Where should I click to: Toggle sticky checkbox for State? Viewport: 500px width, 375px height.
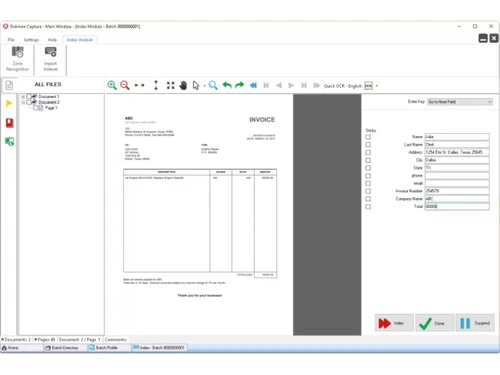point(368,168)
